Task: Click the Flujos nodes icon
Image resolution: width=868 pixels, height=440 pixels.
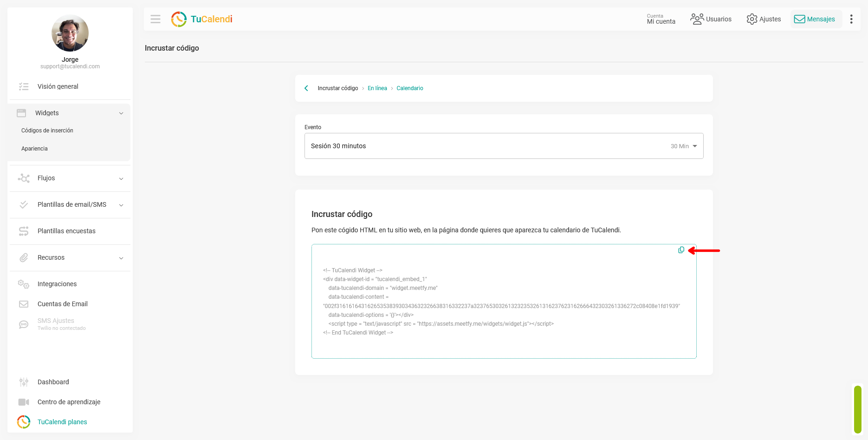Action: [24, 178]
